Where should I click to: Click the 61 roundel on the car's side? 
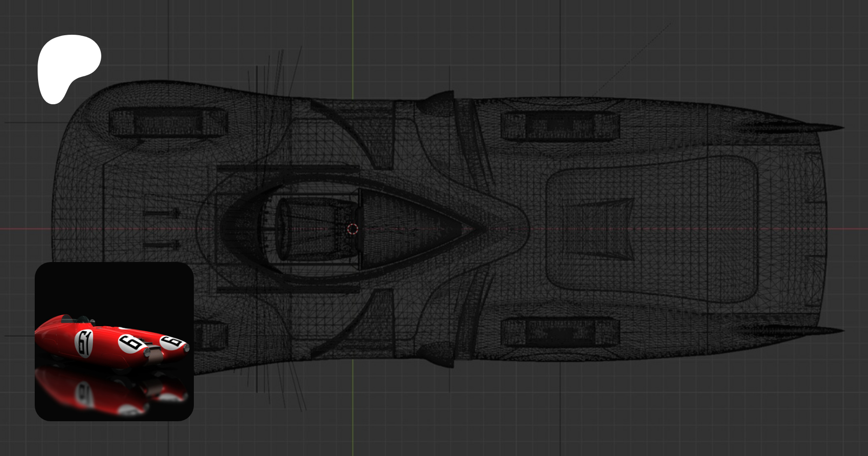(84, 343)
